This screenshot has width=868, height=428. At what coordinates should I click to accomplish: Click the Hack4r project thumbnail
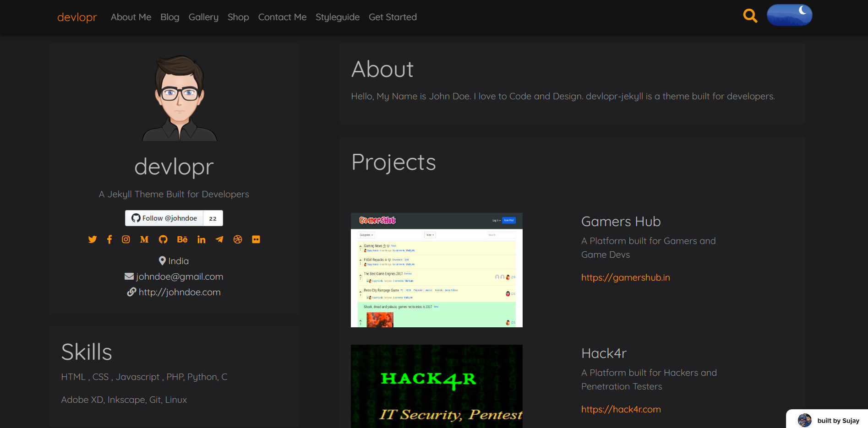pos(436,386)
